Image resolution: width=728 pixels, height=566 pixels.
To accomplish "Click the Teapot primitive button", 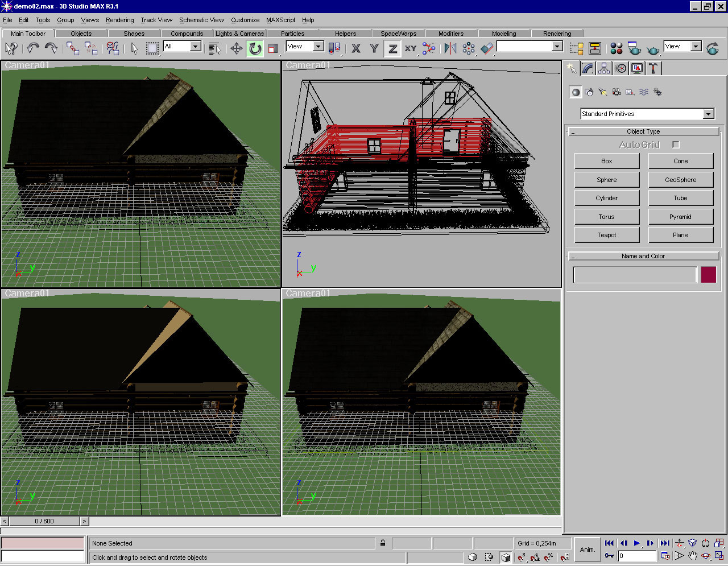I will (x=606, y=235).
